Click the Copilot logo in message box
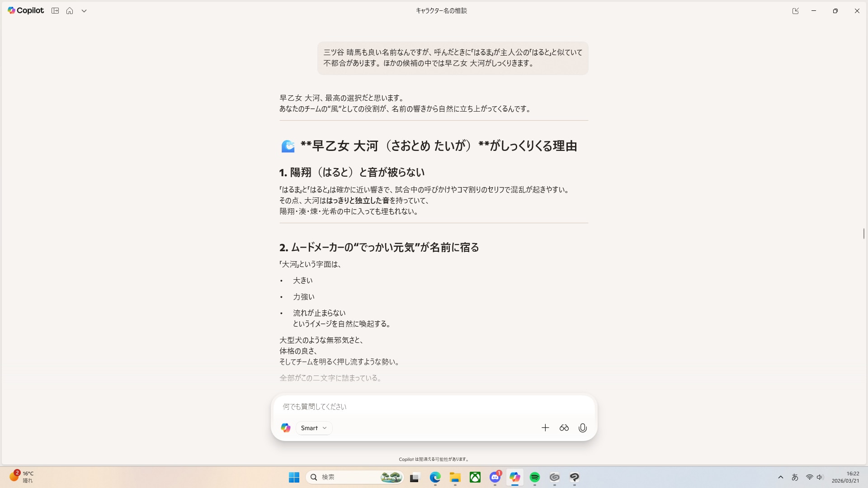 (x=285, y=428)
